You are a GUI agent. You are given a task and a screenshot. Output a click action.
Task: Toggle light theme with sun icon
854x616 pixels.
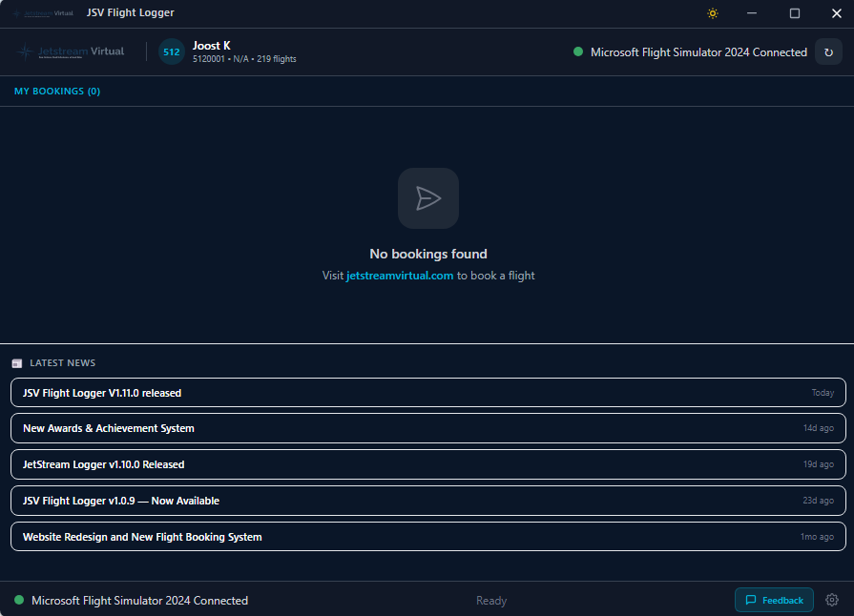point(713,13)
